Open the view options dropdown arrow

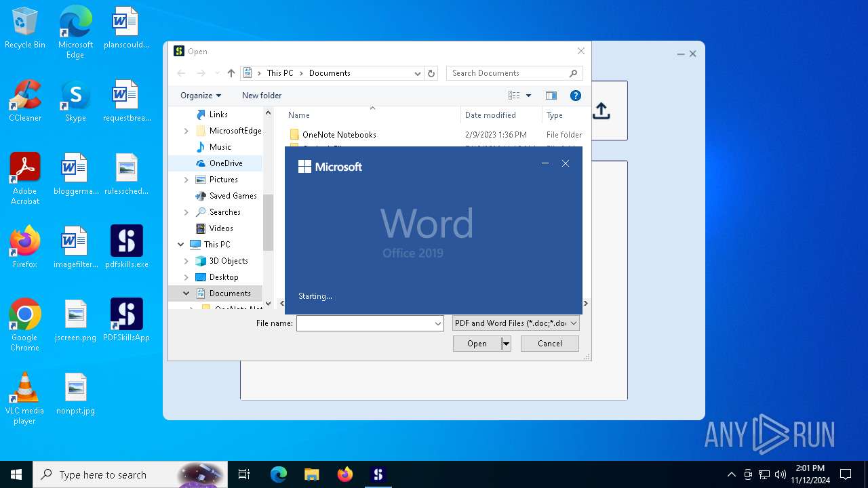(529, 96)
